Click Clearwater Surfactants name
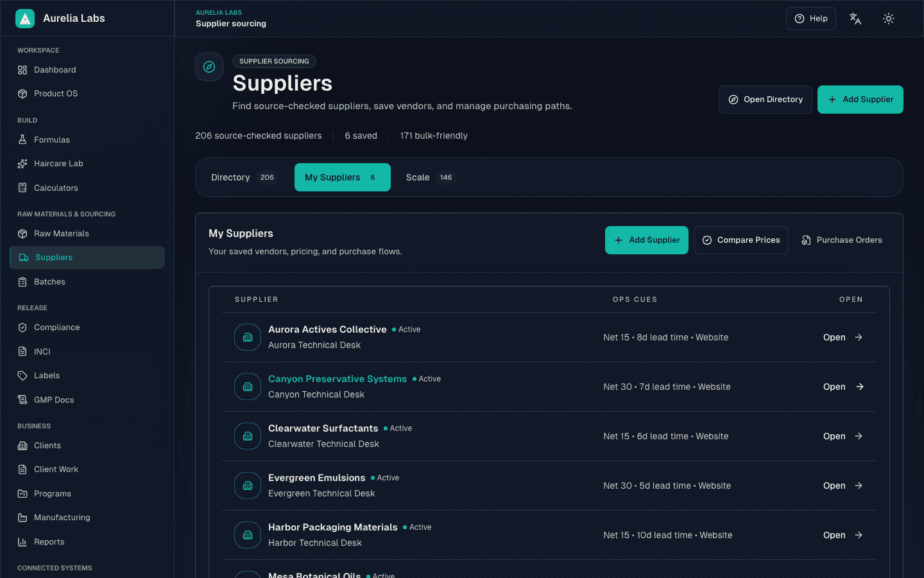This screenshot has height=578, width=924. [x=323, y=428]
